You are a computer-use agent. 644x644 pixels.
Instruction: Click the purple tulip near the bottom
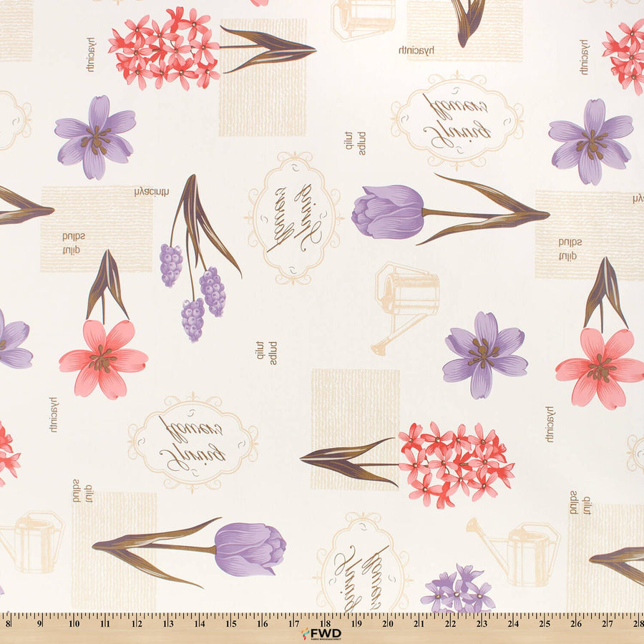[249, 549]
